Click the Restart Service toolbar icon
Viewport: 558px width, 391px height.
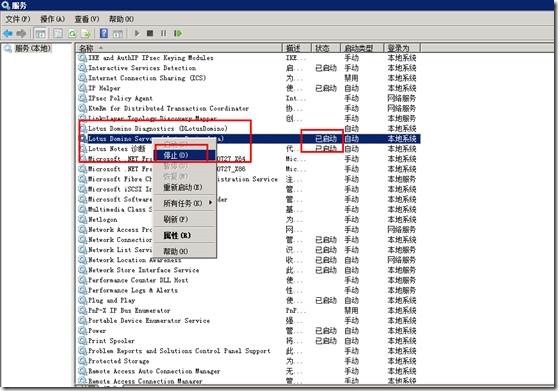coord(178,33)
